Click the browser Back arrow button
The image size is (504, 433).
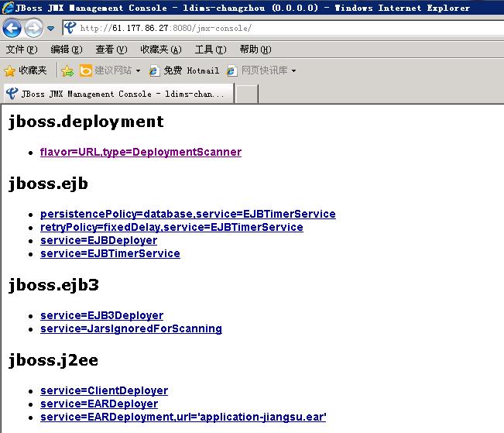coord(12,29)
